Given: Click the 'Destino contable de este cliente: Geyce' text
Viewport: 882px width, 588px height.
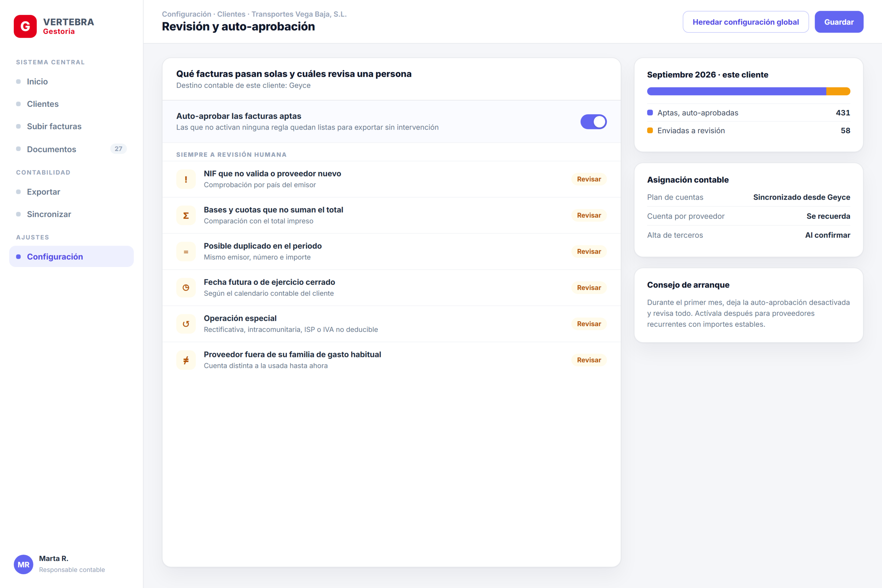Looking at the screenshot, I should pyautogui.click(x=243, y=85).
